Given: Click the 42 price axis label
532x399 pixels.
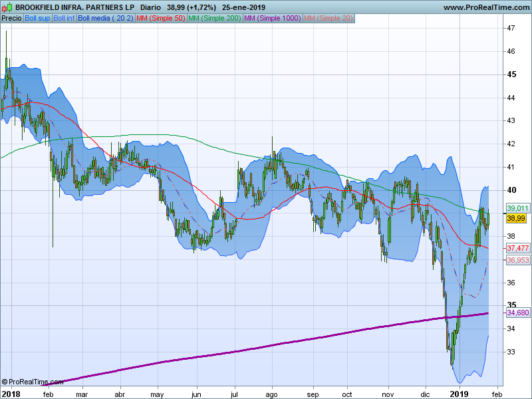Looking at the screenshot, I should (511, 144).
